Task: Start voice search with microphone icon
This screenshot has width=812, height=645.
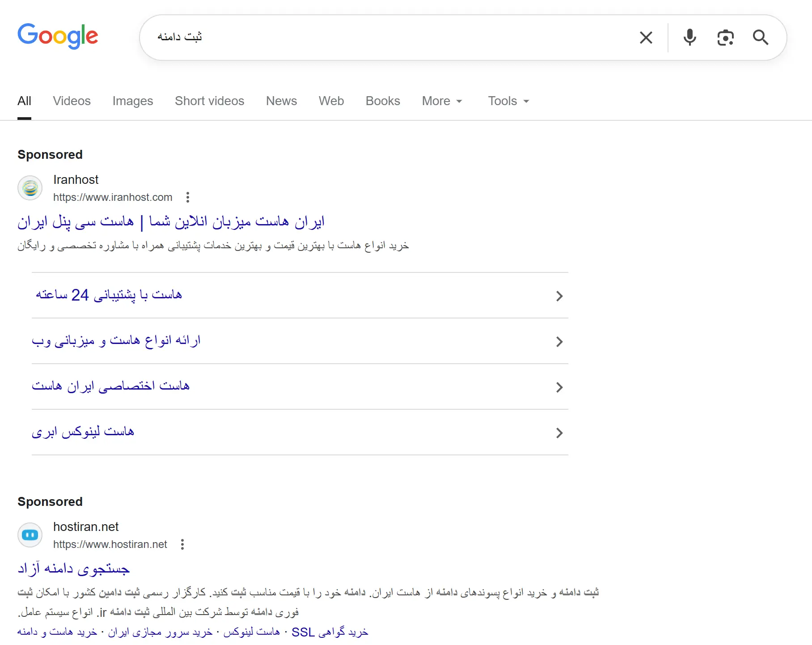Action: 689,38
